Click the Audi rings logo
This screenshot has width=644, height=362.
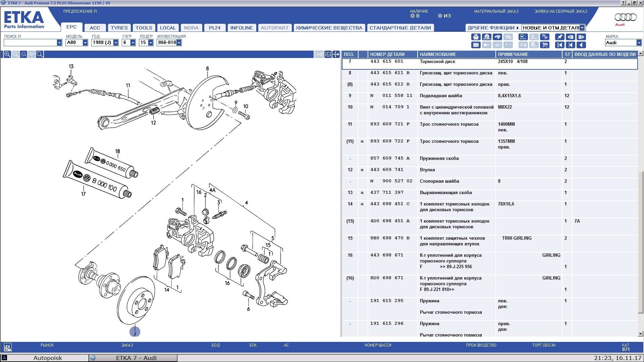pyautogui.click(x=625, y=17)
